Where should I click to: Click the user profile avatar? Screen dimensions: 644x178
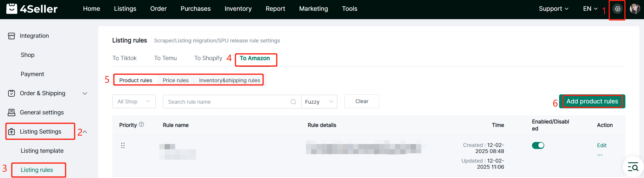(x=635, y=9)
